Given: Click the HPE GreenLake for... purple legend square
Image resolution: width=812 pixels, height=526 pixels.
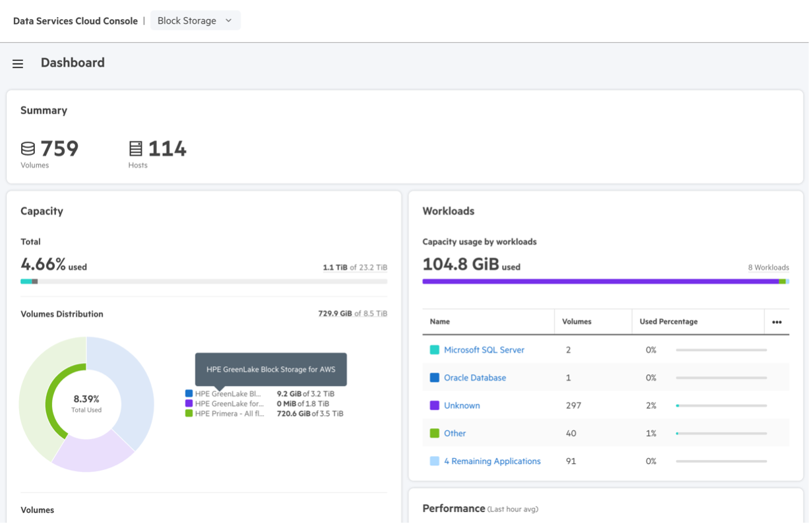Looking at the screenshot, I should pyautogui.click(x=189, y=403).
